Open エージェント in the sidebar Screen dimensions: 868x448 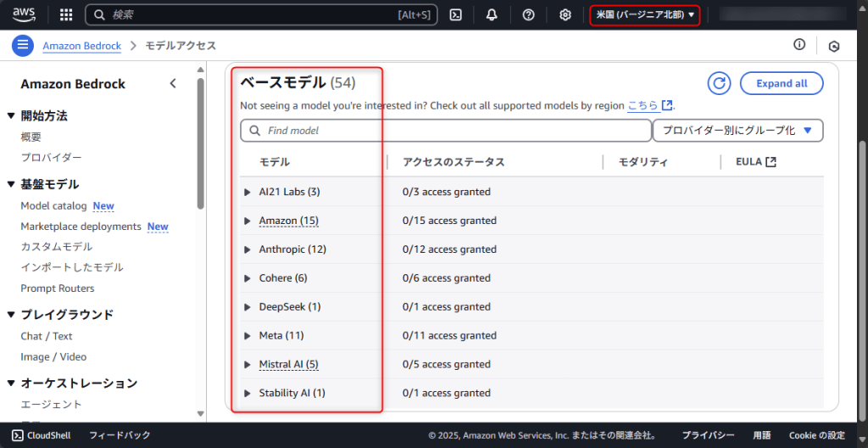(52, 404)
